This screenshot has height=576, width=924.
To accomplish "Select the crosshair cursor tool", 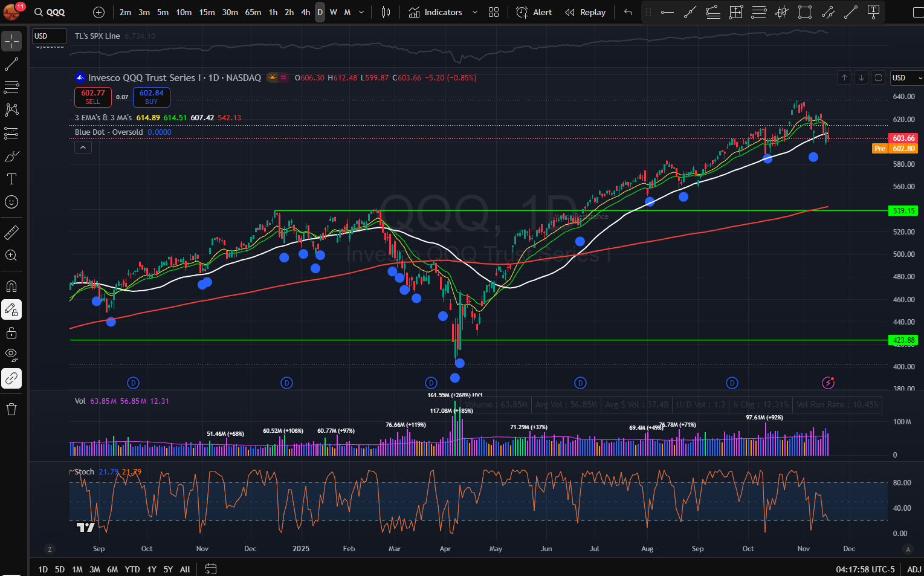I will tap(11, 40).
